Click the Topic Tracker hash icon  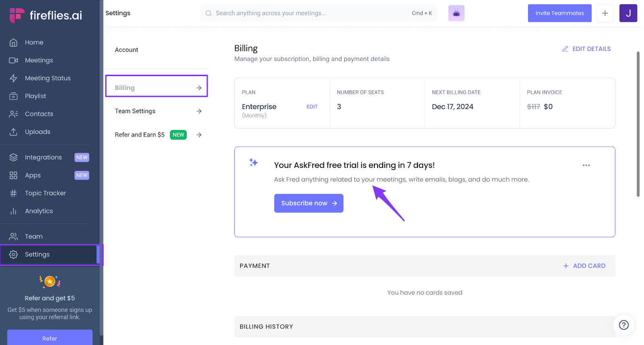14,193
